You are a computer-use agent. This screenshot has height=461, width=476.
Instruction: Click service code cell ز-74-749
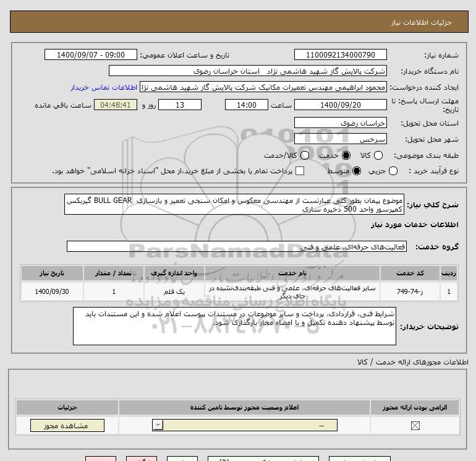[410, 291]
